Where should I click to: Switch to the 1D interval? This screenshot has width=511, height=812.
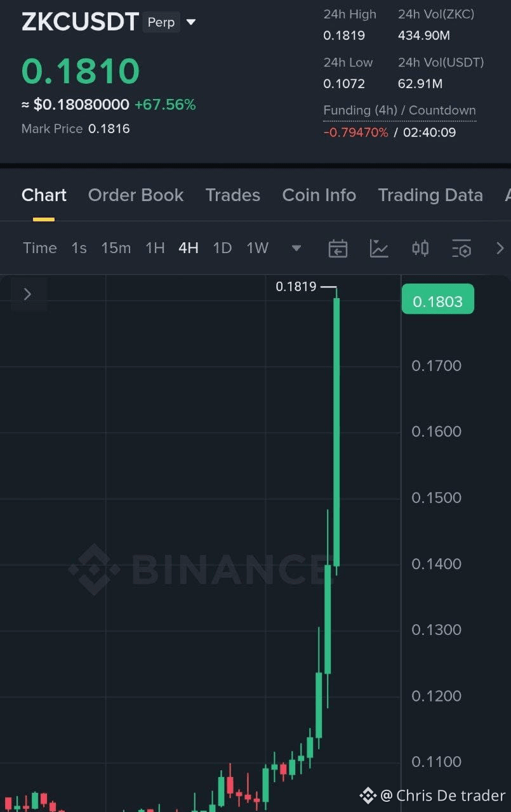(x=222, y=248)
